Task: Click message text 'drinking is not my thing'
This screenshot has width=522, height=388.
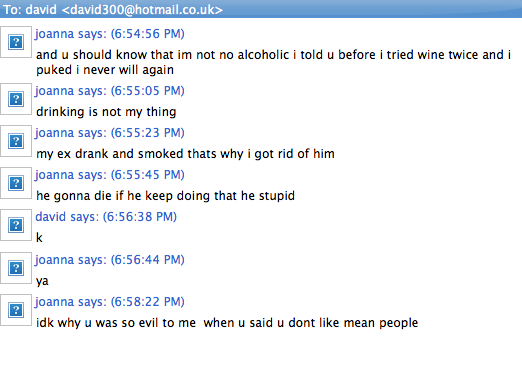Action: 106,112
